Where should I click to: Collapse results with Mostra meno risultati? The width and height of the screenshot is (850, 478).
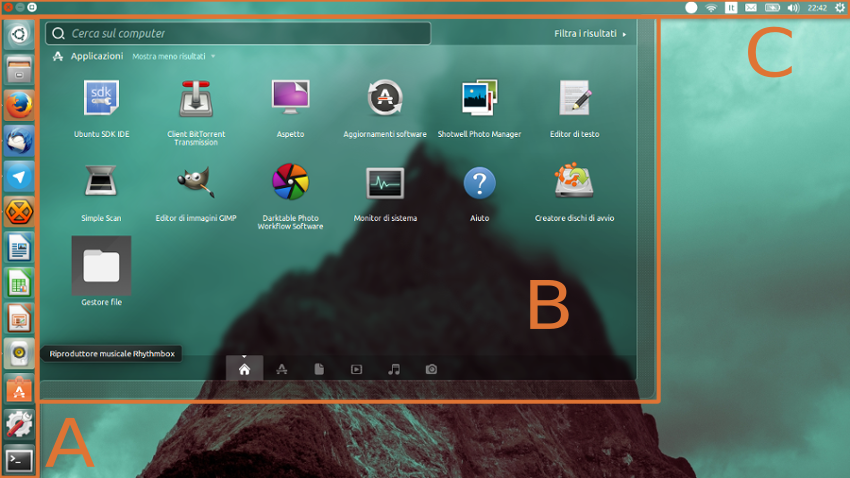pyautogui.click(x=172, y=57)
